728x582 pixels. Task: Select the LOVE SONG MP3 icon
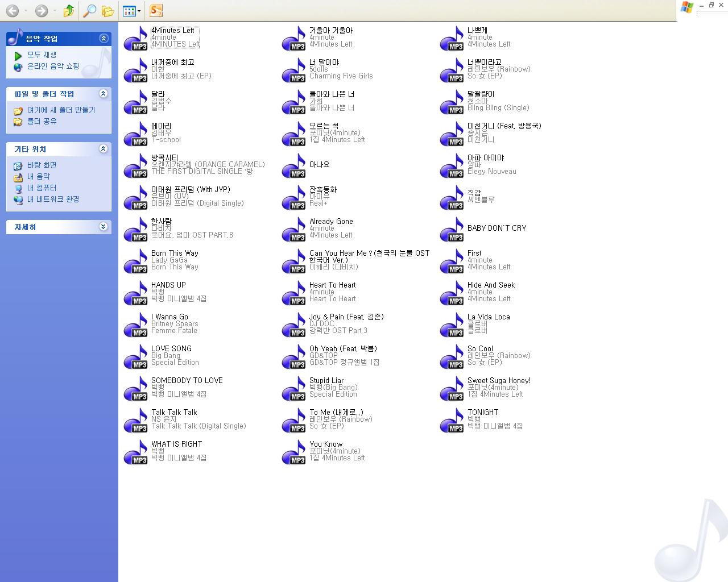(x=136, y=356)
